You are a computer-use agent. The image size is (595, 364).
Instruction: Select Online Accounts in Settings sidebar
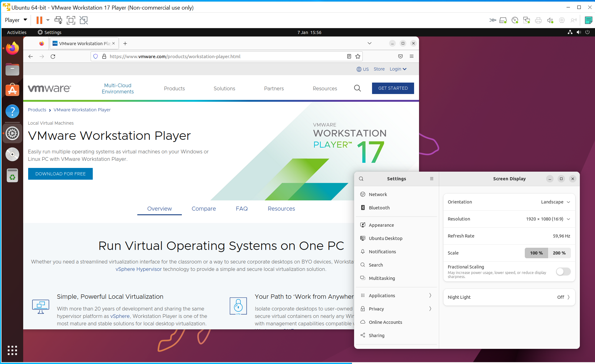coord(396,322)
